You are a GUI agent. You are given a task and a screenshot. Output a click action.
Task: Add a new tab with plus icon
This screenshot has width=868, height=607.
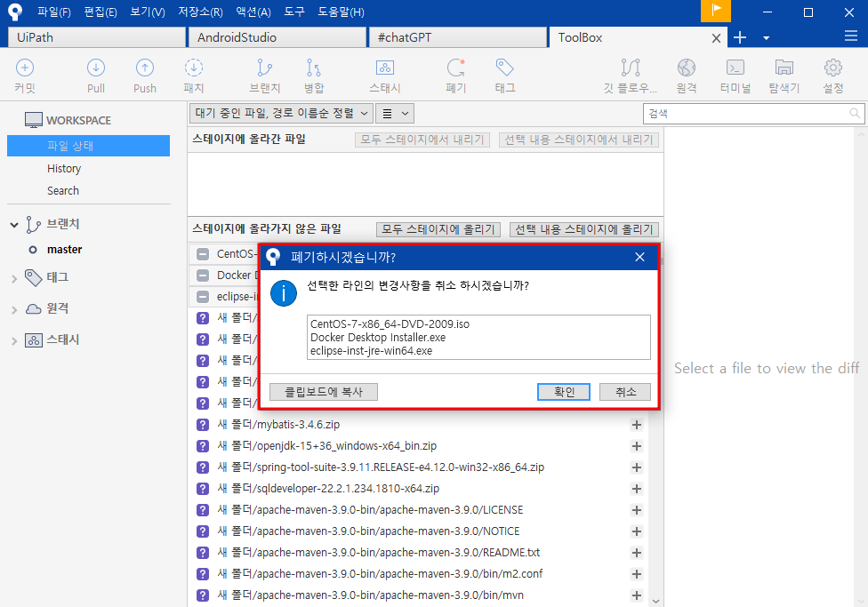point(740,37)
